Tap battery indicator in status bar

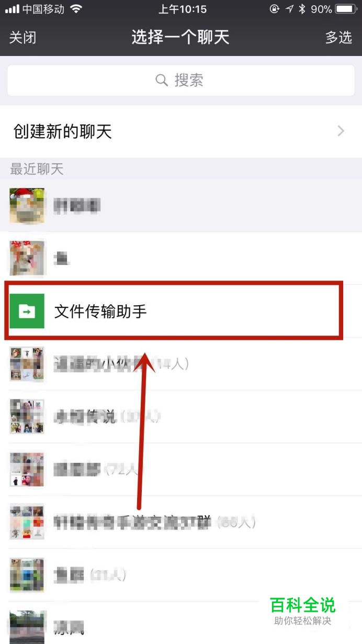point(345,9)
